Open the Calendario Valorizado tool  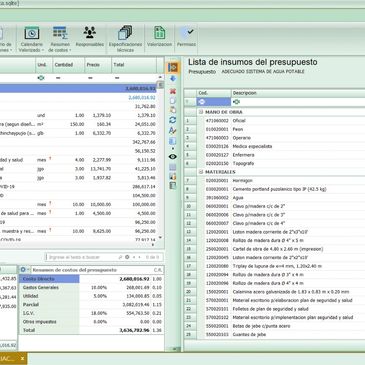32,39
